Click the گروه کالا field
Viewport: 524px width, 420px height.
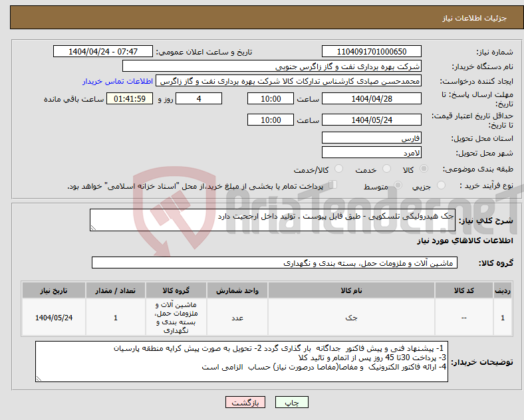275,262
